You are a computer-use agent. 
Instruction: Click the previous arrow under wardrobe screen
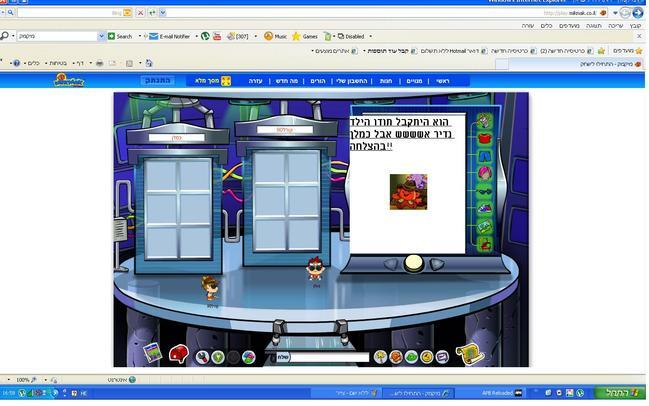391,264
